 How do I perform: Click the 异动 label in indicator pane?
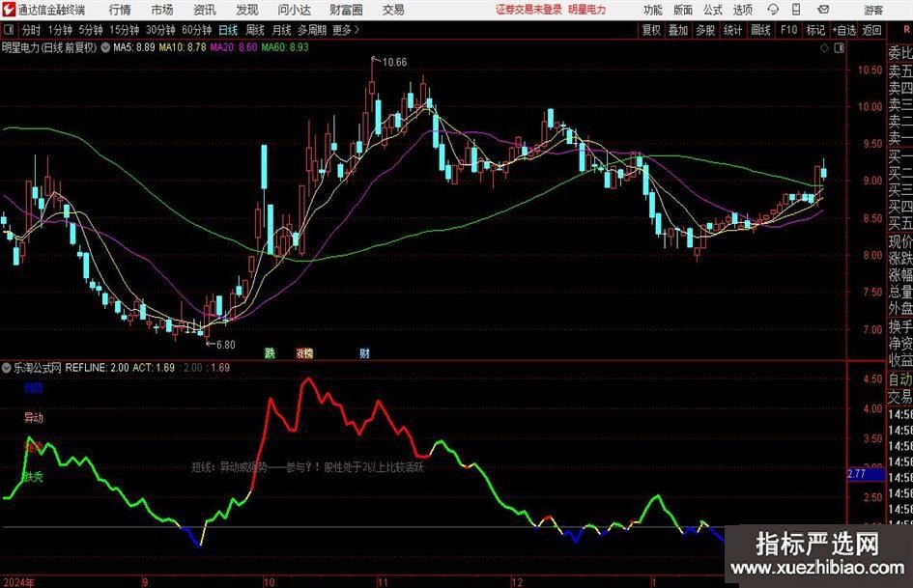pyautogui.click(x=33, y=417)
